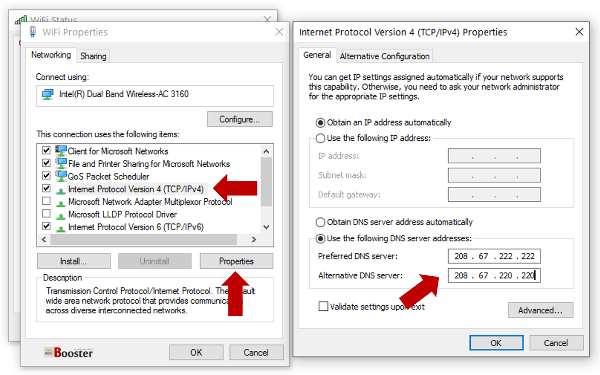Close the WiFi Status window
Screen dimensions: 600x375
click(267, 19)
